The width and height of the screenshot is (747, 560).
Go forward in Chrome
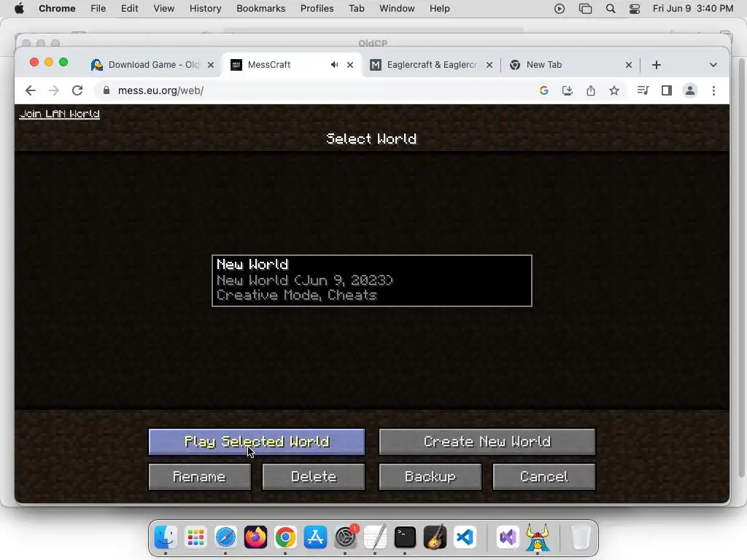pos(54,90)
